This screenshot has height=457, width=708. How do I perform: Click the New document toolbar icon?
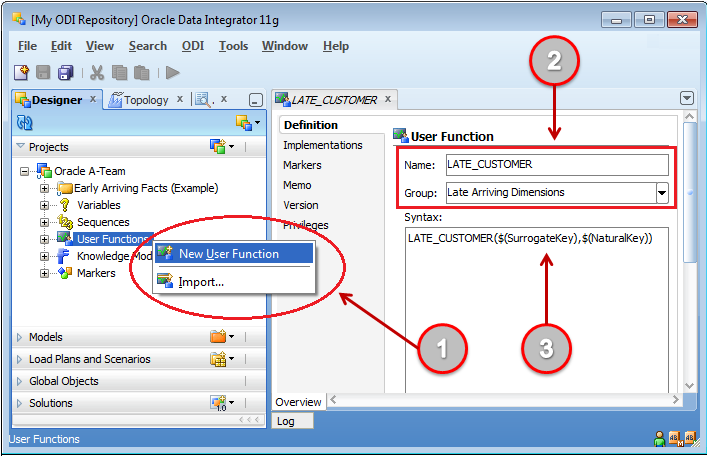click(21, 72)
